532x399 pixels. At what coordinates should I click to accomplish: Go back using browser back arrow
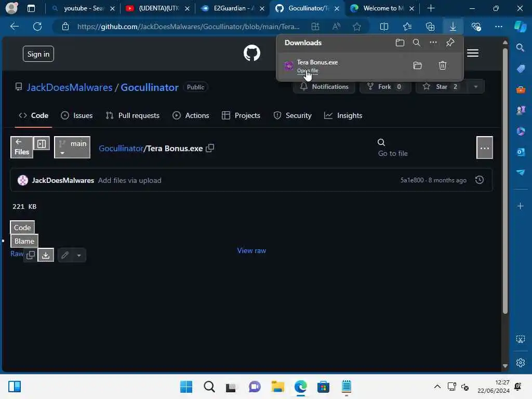coord(14,26)
